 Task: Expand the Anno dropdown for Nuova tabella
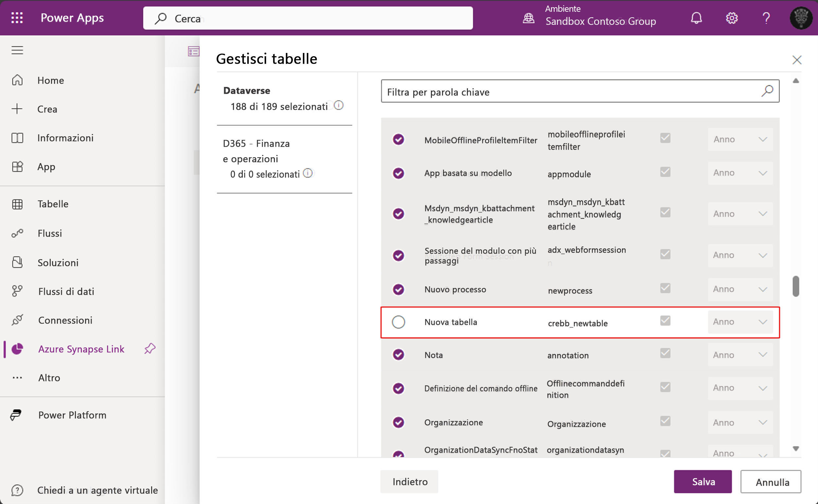[x=740, y=322]
